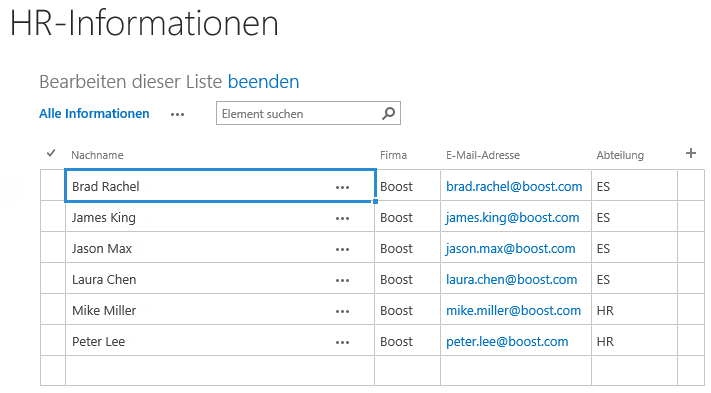Toggle the select-all checkmark in header
Screen dimensions: 711x393
point(51,153)
